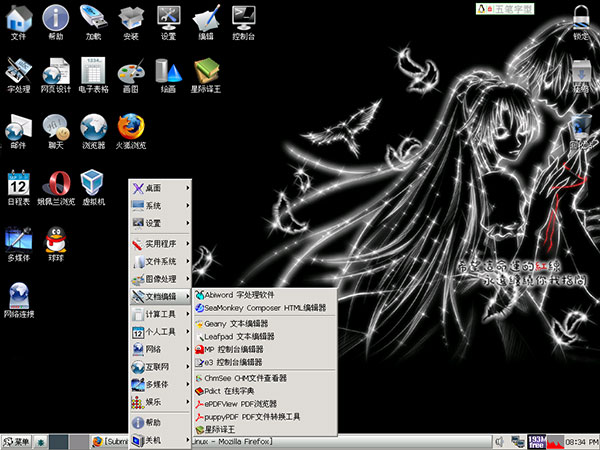Expand the 设置 submenu arrow in menu

(188, 223)
